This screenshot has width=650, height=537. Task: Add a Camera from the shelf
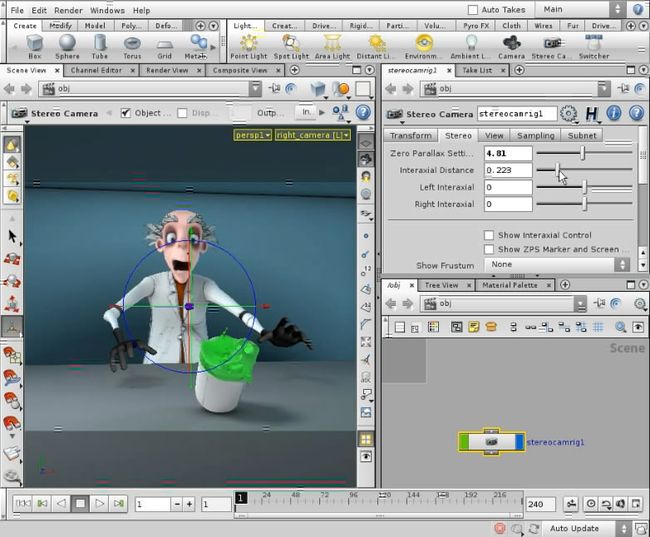click(x=512, y=47)
